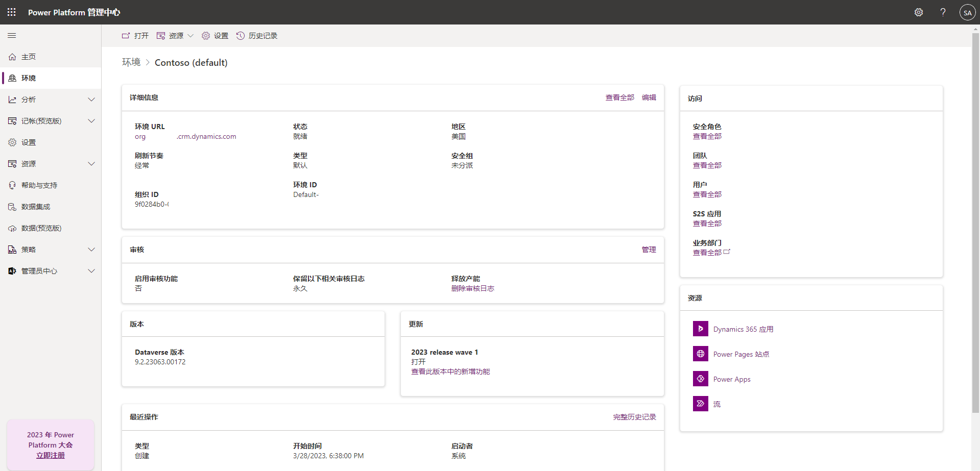Image resolution: width=980 pixels, height=471 pixels.
Task: Click the 分析 chart icon in sidebar
Action: pyautogui.click(x=12, y=100)
